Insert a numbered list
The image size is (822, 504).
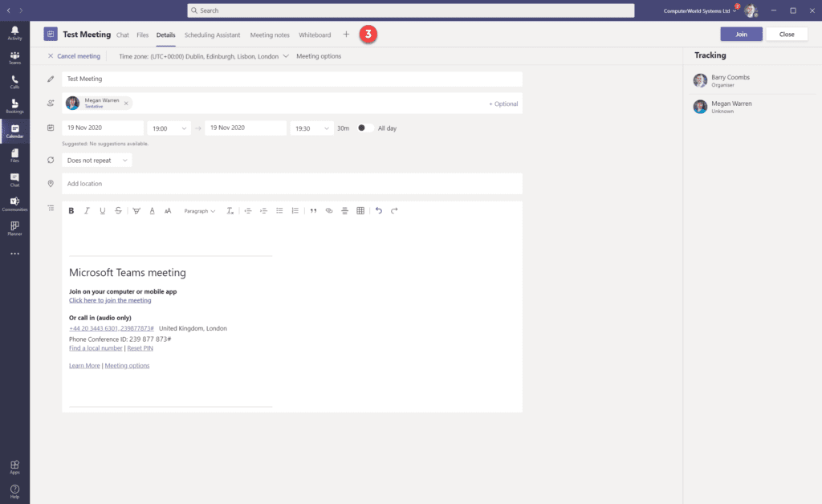(x=295, y=210)
